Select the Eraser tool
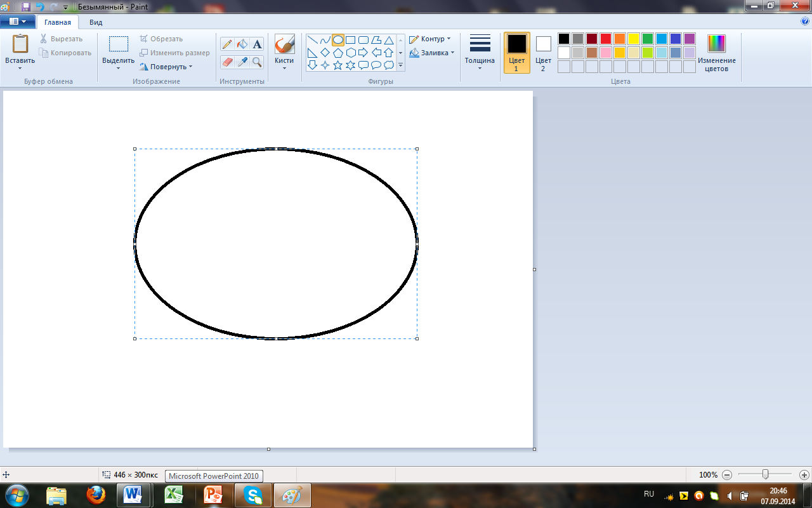Image resolution: width=812 pixels, height=508 pixels. click(x=227, y=62)
